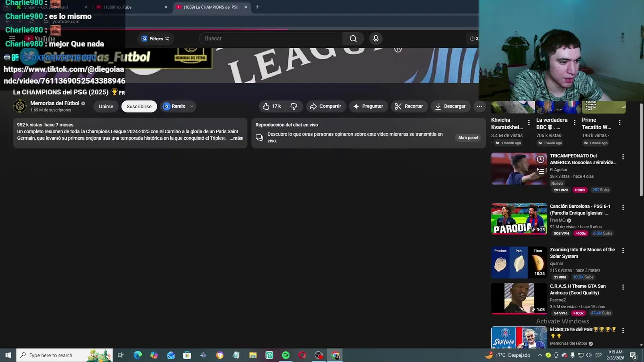Open C.R.A.S.H Theme GTA San Andreas thumbnail

519,298
